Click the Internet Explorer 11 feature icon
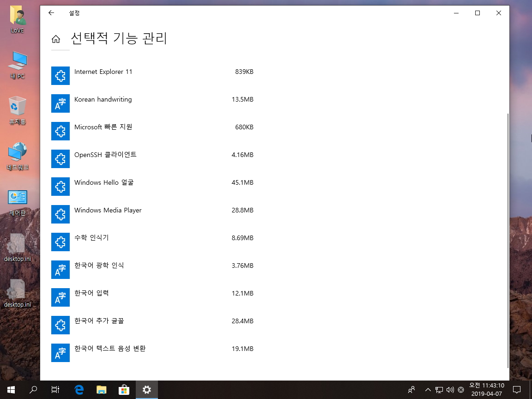532x399 pixels. (x=60, y=76)
